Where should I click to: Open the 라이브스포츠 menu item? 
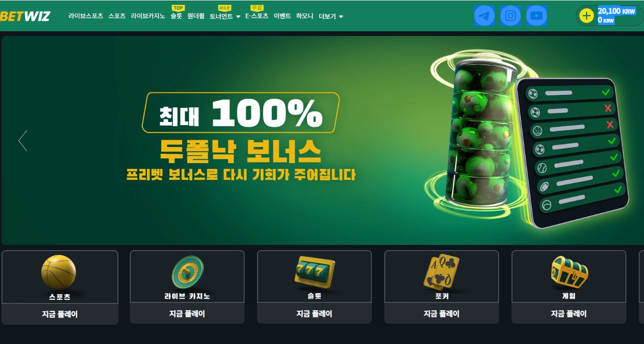click(86, 16)
